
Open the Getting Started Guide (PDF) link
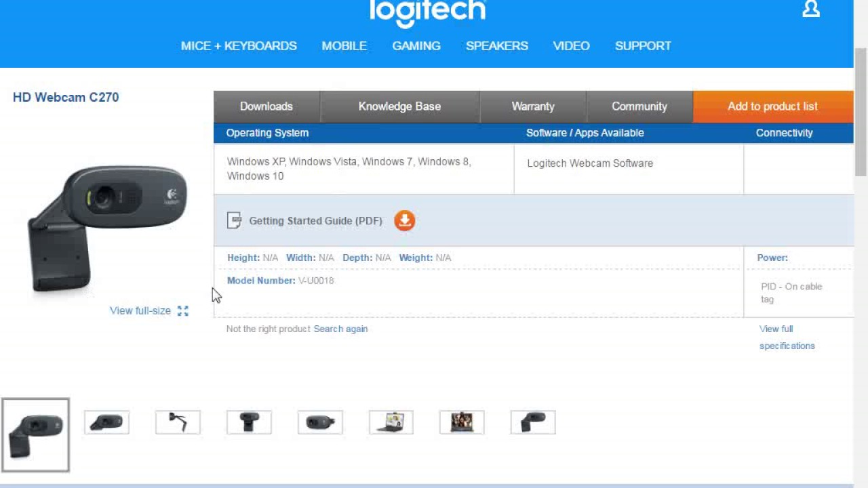[316, 221]
